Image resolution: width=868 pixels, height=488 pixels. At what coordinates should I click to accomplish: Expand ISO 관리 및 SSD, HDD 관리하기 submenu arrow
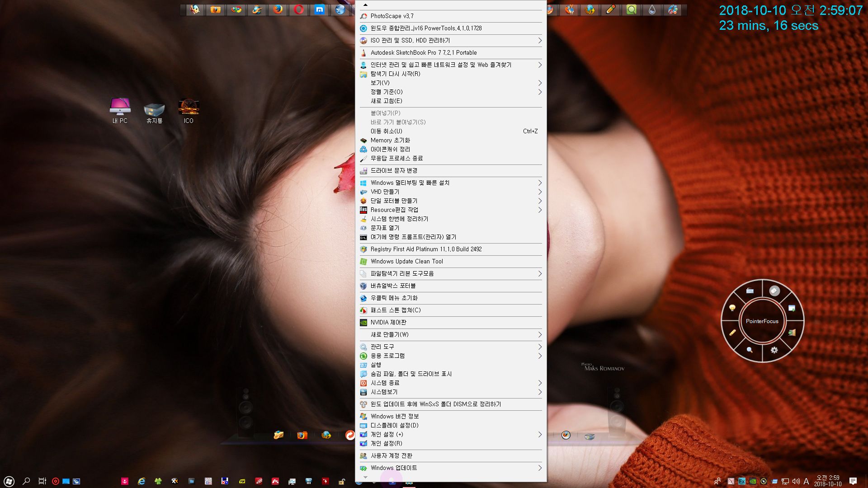coord(540,40)
